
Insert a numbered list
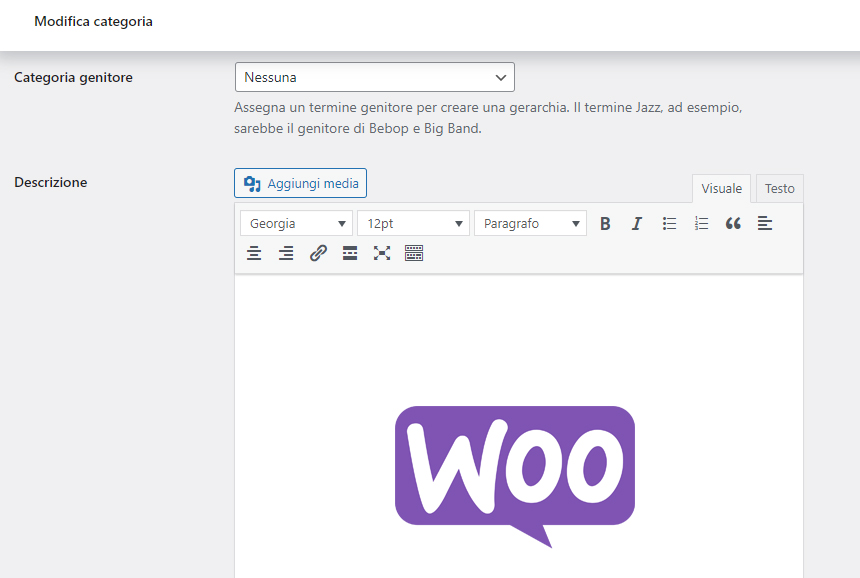(x=701, y=224)
